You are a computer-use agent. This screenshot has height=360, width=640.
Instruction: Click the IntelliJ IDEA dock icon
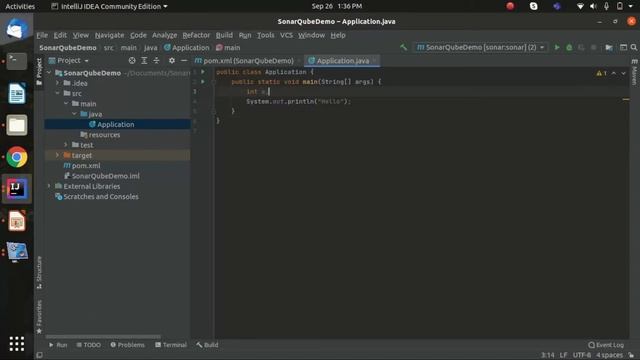coord(17,189)
